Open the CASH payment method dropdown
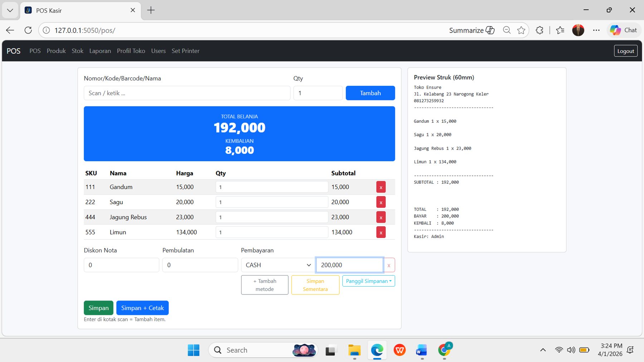This screenshot has width=644, height=362. 277,265
